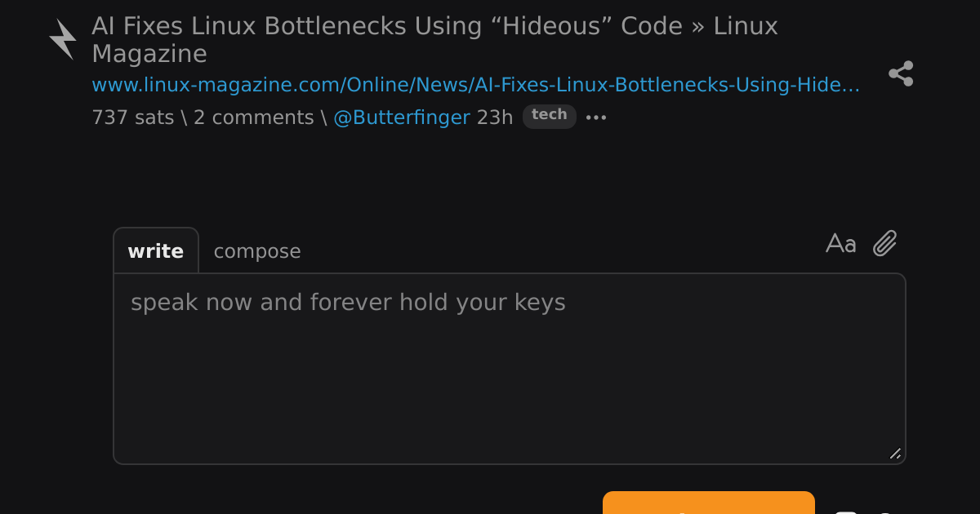This screenshot has width=980, height=514.
Task: Click the empty lower area of the comment box
Action: tap(510, 400)
